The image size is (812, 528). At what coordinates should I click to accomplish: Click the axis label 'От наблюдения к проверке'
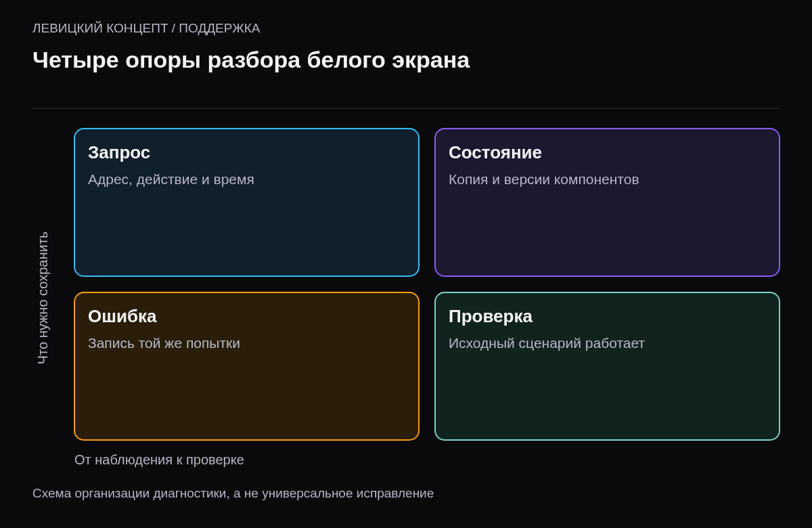(x=159, y=460)
